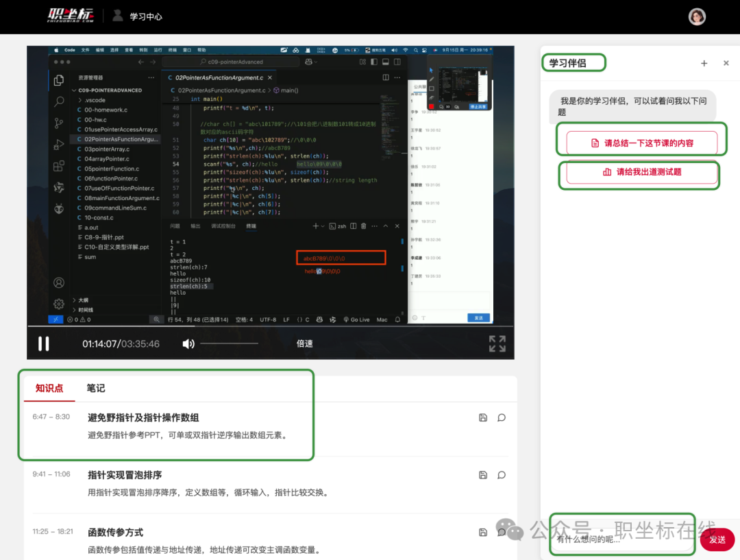
Task: Open the 指针实现冒泡排序 knowledge point
Action: [125, 474]
